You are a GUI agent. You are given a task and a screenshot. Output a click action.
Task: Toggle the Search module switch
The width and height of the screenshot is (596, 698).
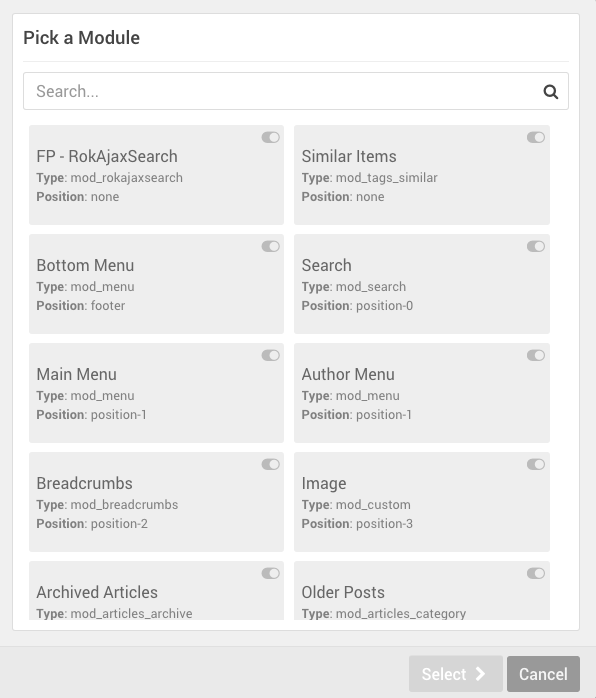tap(536, 247)
